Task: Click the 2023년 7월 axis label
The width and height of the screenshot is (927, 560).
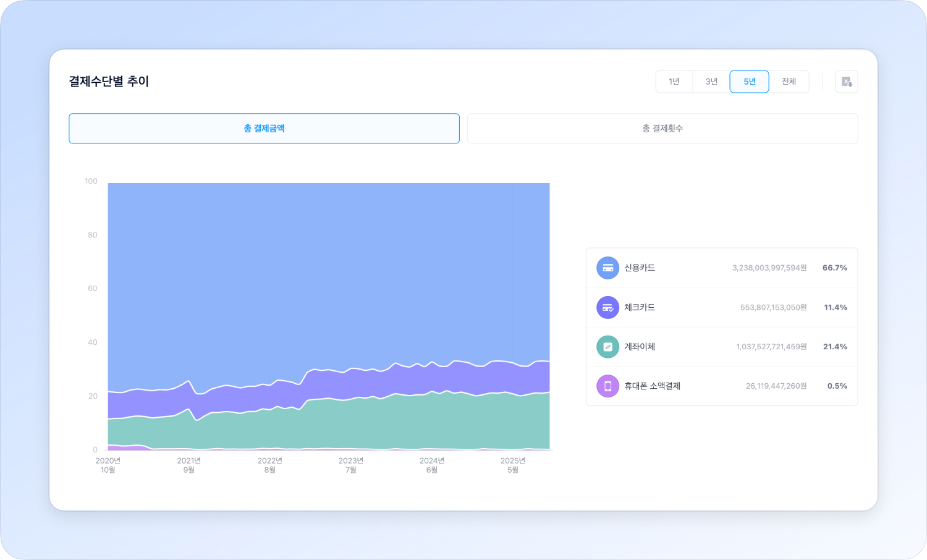Action: pyautogui.click(x=350, y=465)
